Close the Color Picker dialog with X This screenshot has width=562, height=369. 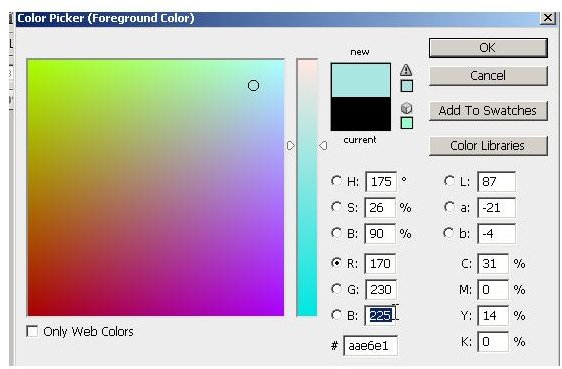point(548,18)
